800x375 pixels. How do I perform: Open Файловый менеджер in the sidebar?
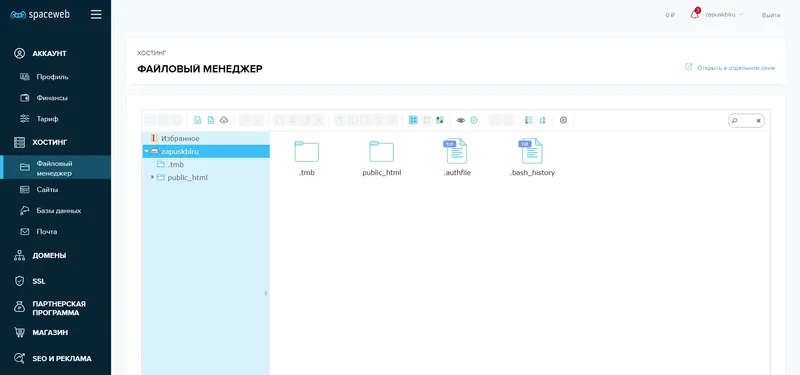click(x=55, y=168)
